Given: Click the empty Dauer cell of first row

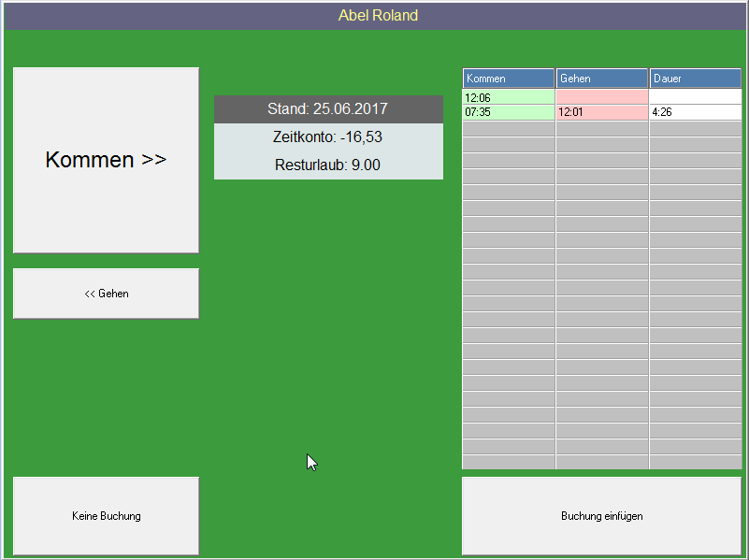Looking at the screenshot, I should (695, 97).
